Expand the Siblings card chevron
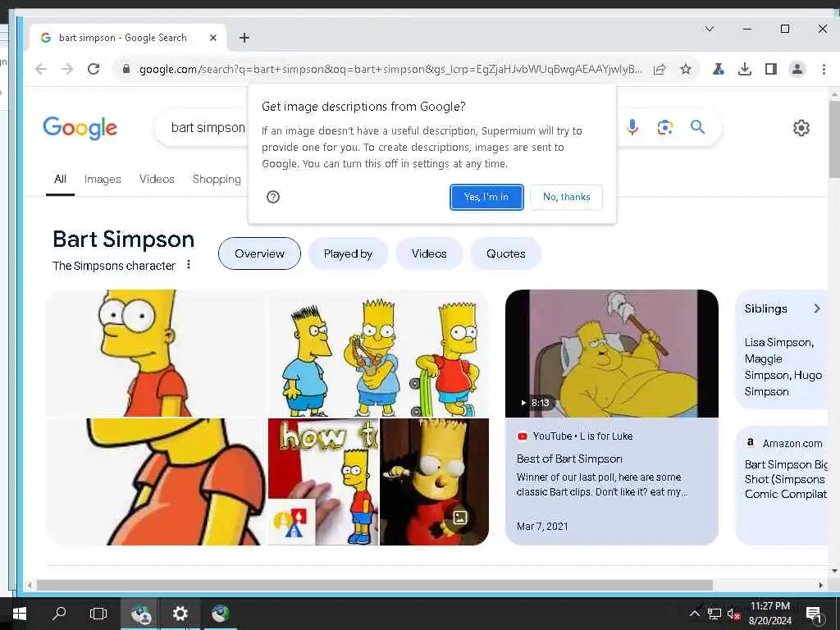 [x=817, y=308]
